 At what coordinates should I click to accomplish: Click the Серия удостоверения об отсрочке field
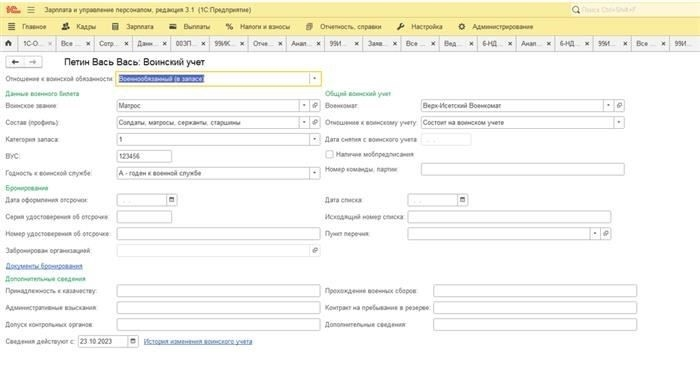(x=144, y=217)
